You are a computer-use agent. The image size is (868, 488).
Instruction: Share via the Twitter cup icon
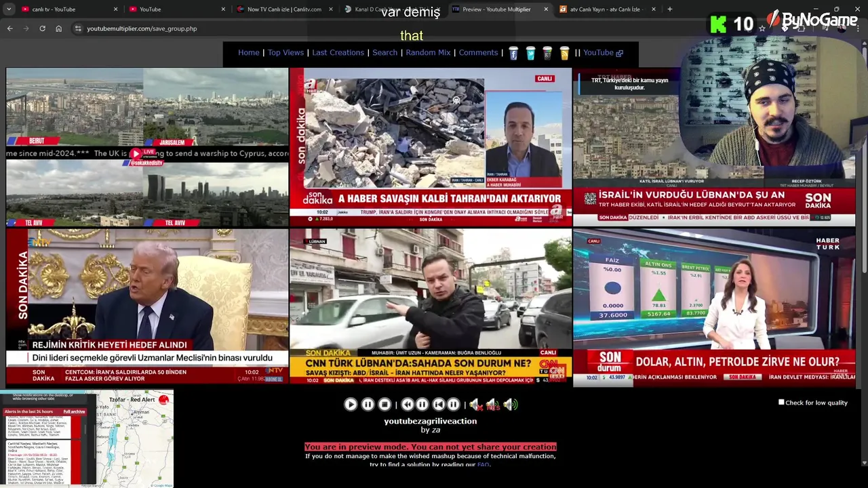pyautogui.click(x=530, y=53)
